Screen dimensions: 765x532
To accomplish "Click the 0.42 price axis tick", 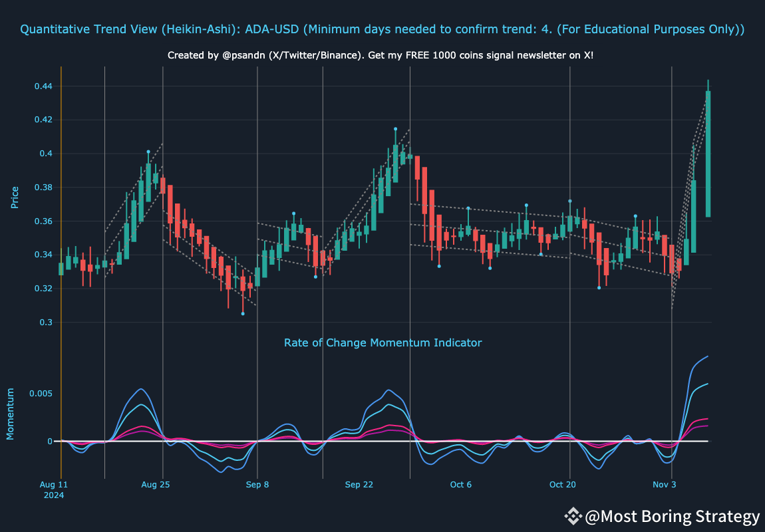I will tap(43, 120).
